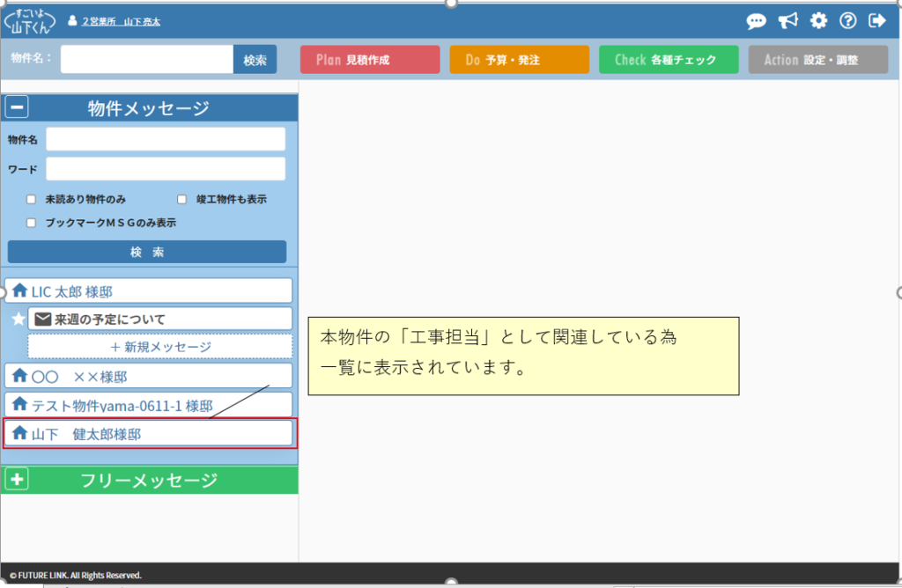Screen dimensions: 902x588
Task: Open Check 各種チェック
Action: click(669, 59)
